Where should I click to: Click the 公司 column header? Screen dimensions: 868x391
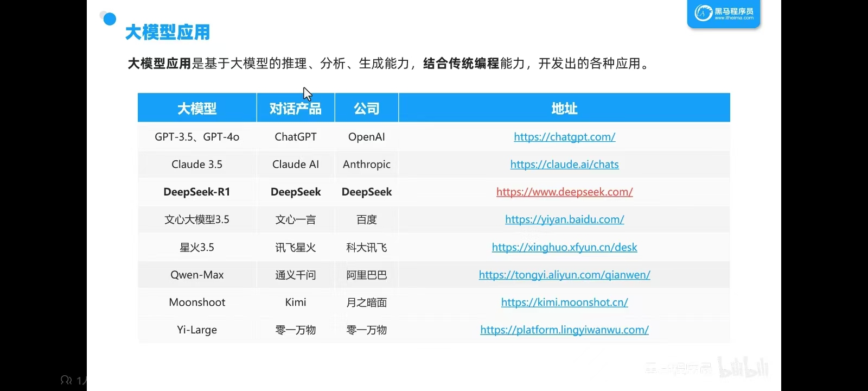coord(367,108)
